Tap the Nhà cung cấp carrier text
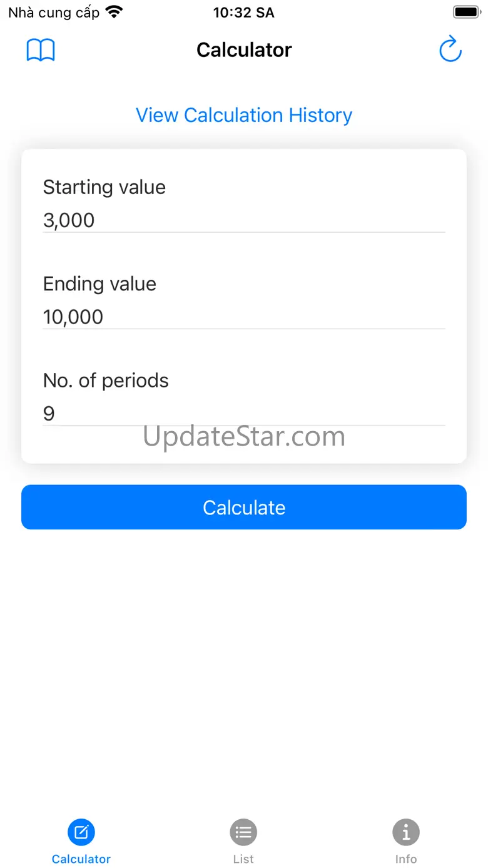Screen dimensions: 488x868 pyautogui.click(x=54, y=13)
